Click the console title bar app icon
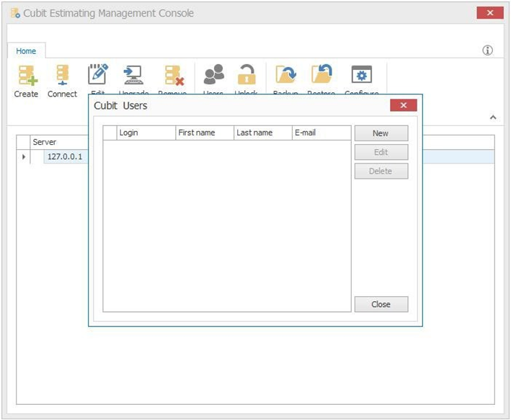The image size is (511, 420). tap(15, 13)
